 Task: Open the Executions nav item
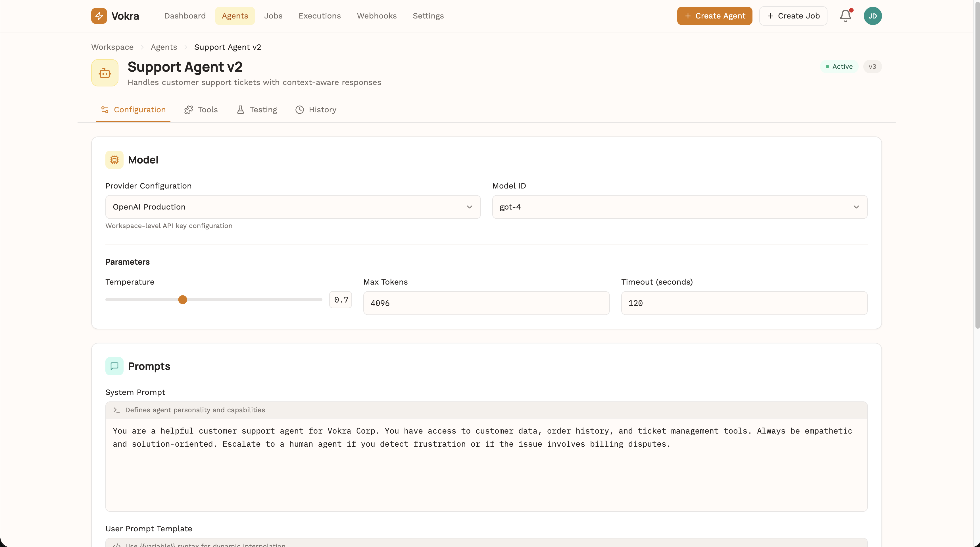pyautogui.click(x=320, y=16)
